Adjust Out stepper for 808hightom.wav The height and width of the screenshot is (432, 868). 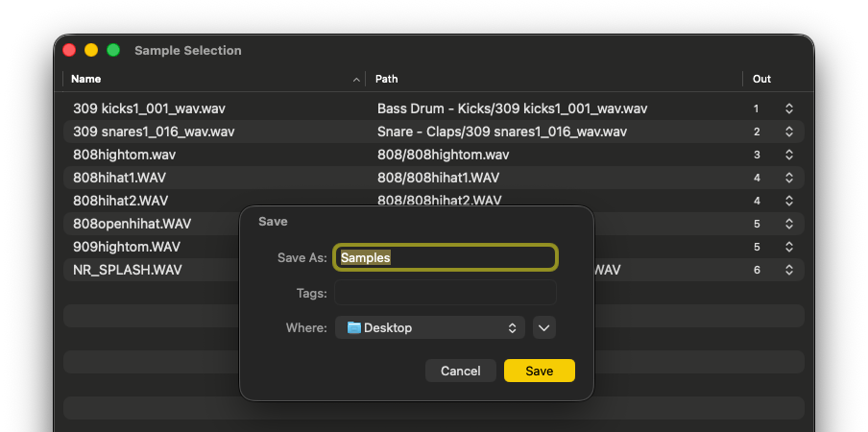click(x=789, y=155)
